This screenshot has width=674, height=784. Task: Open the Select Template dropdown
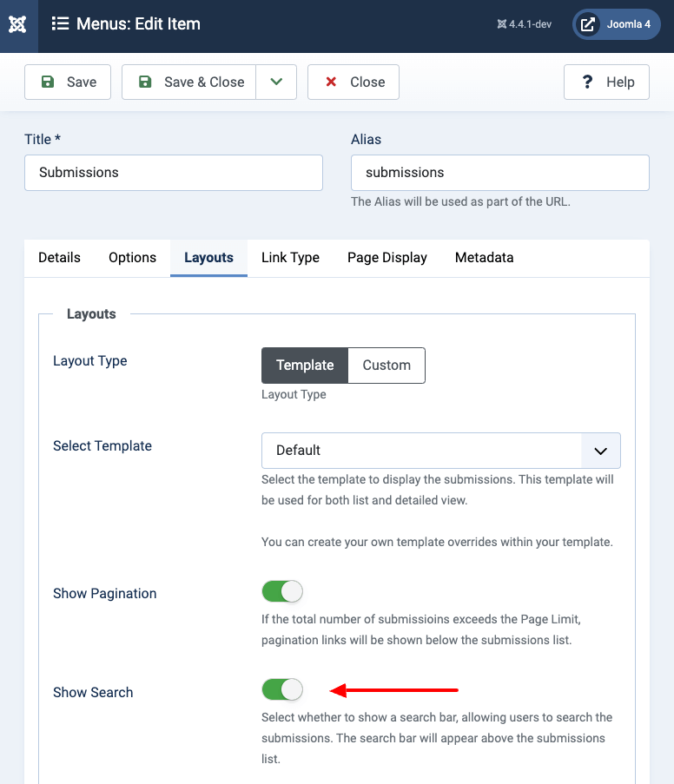[x=441, y=451]
